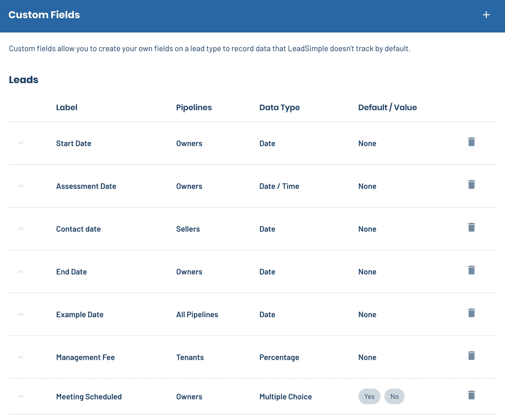Delete the Start Date field
Screen dimensions: 505x420
tap(471, 142)
